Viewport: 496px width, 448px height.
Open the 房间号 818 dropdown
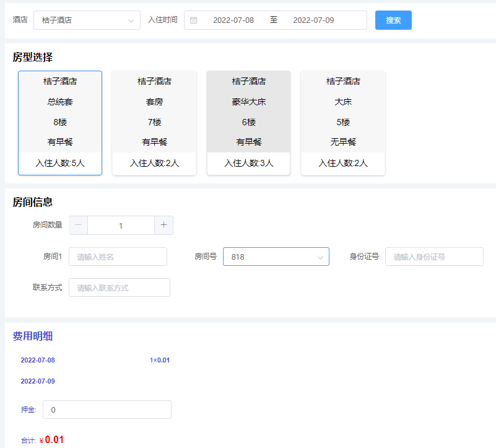click(x=276, y=257)
